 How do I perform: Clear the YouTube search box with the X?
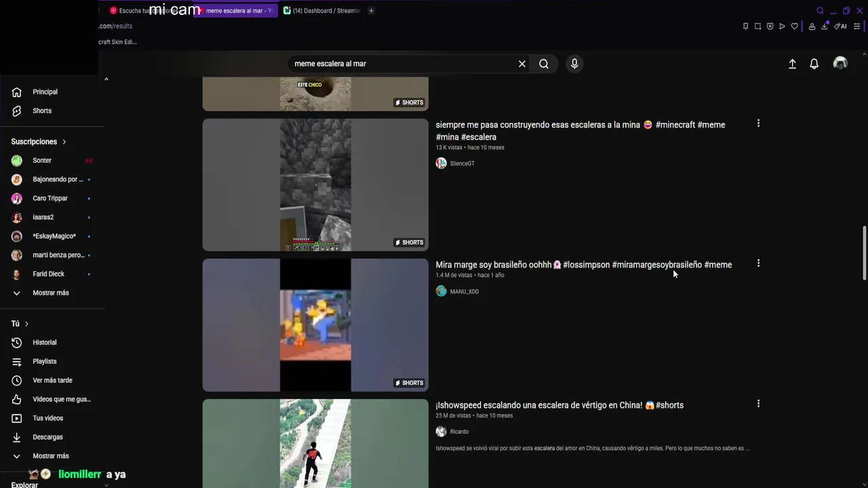[522, 64]
